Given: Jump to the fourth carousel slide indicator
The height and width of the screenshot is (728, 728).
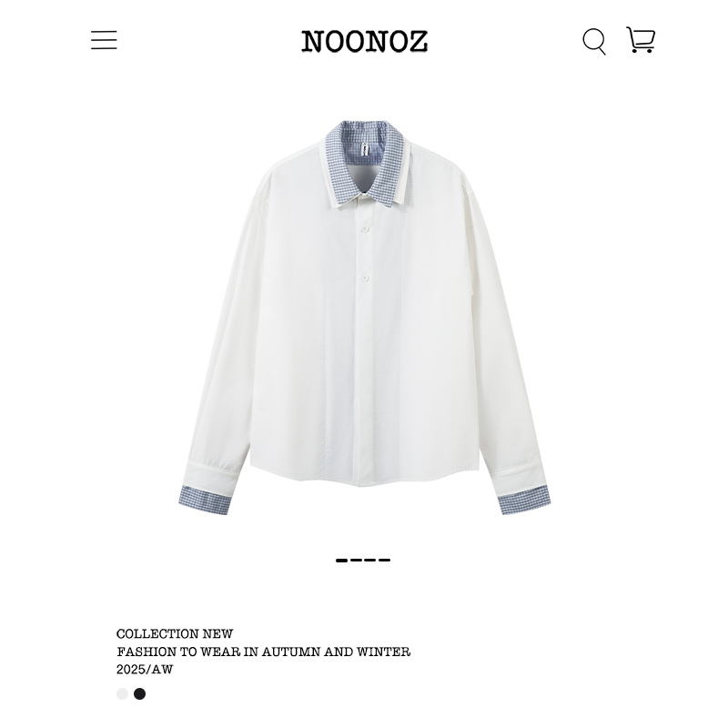Looking at the screenshot, I should click(384, 561).
